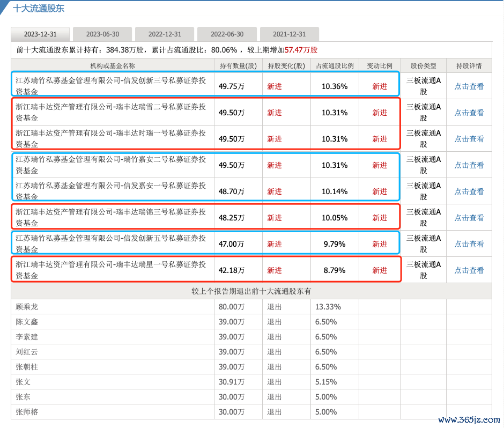Click the 股份类型 column header

[424, 66]
